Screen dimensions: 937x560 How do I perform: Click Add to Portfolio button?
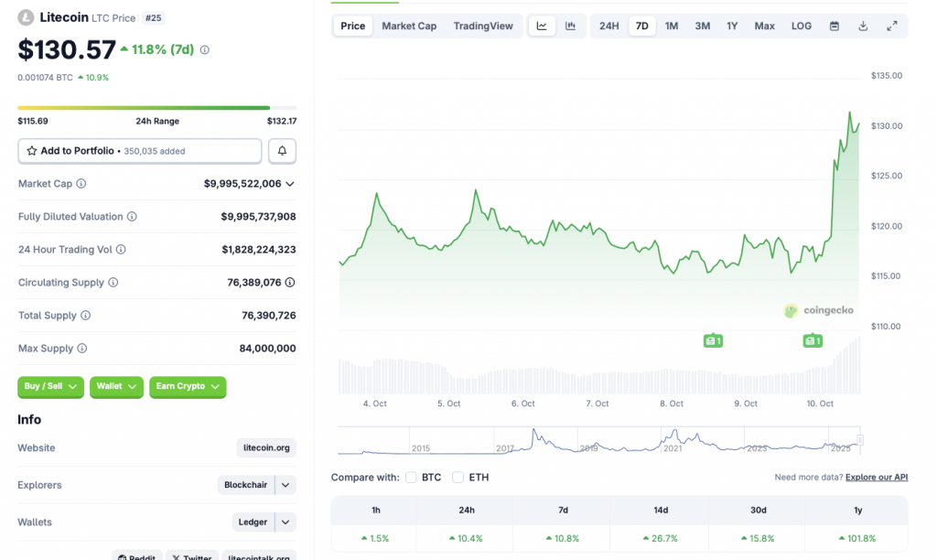(x=139, y=151)
